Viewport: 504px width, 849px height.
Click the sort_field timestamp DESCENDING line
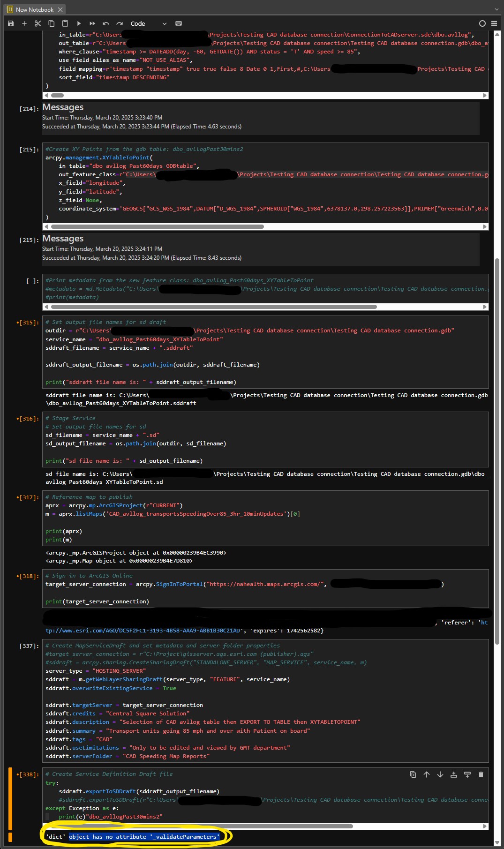point(114,77)
